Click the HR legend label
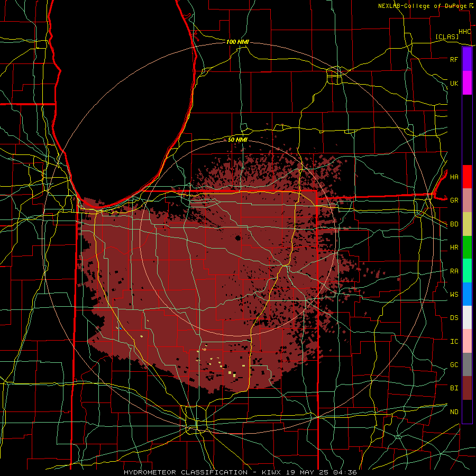 [x=454, y=248]
